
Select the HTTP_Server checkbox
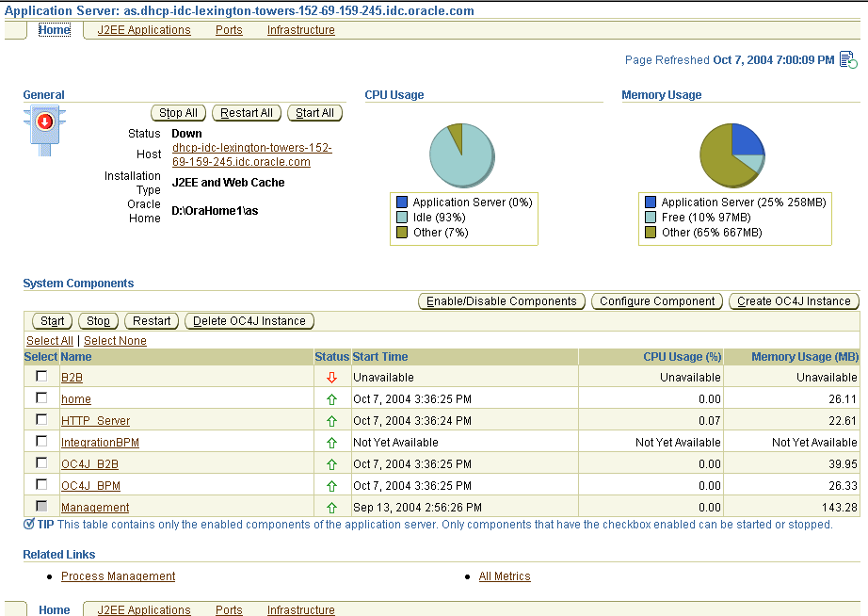41,419
